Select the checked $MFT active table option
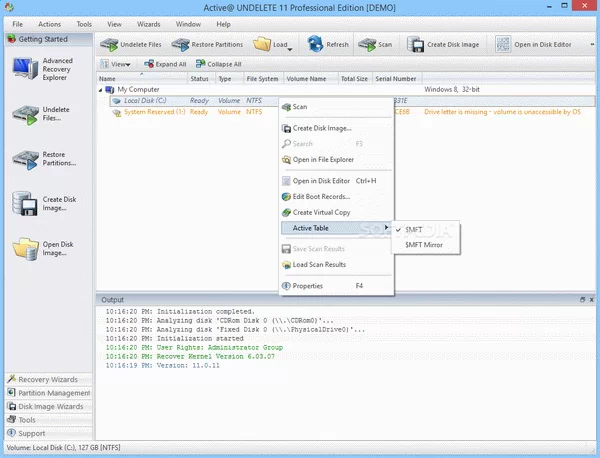The width and height of the screenshot is (600, 458). 426,230
